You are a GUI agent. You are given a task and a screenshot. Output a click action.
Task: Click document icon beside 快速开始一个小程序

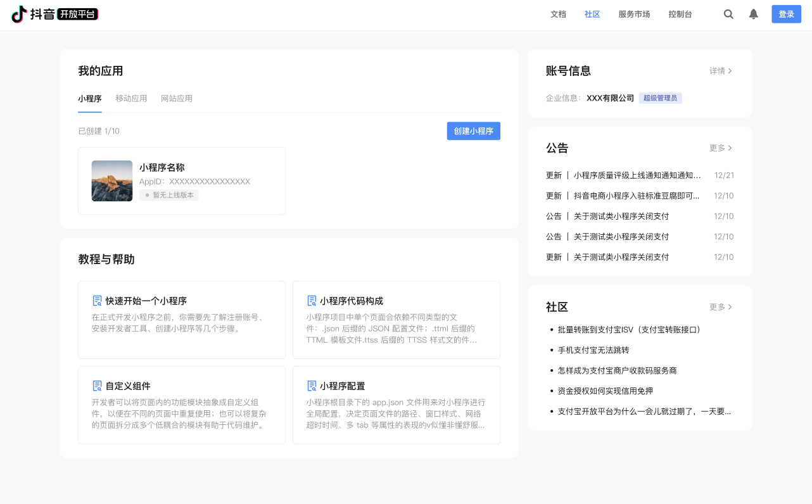(x=97, y=301)
